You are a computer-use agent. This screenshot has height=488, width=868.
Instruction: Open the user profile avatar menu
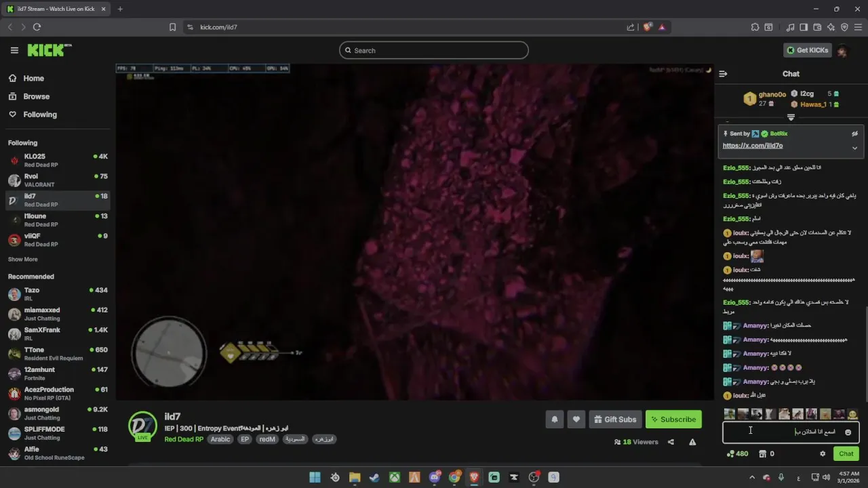click(843, 51)
